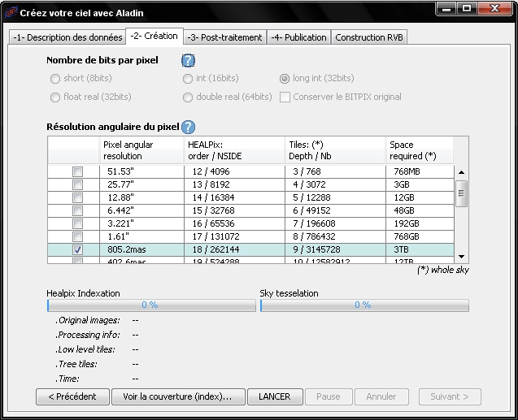Screen dimensions: 518x420
Task: Click the Annuler button
Action: click(381, 396)
